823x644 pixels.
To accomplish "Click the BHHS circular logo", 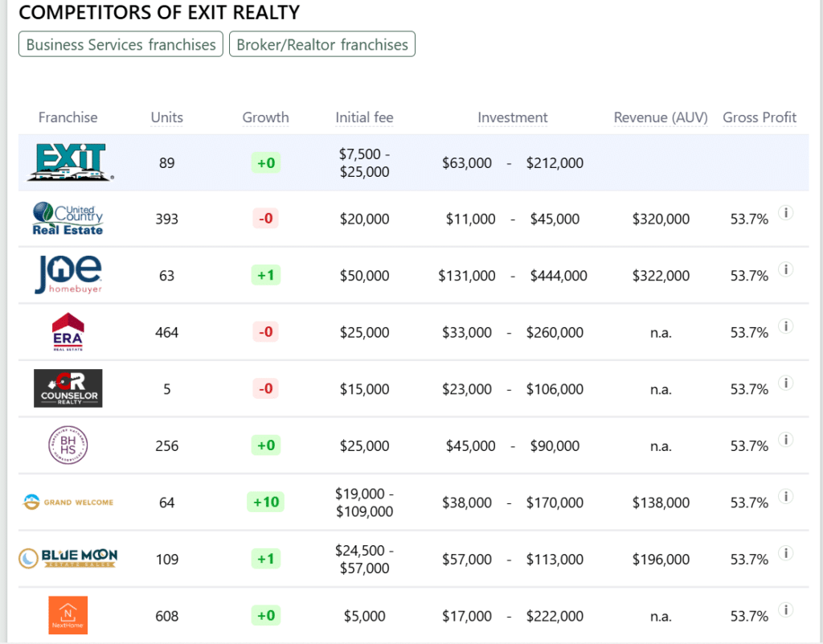I will 68,445.
